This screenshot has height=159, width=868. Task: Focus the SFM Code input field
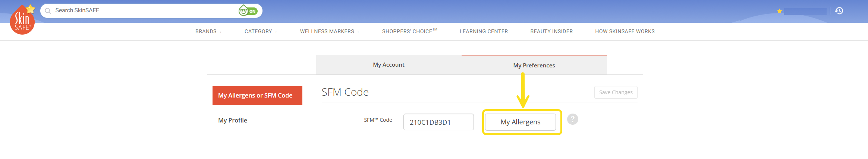(x=438, y=122)
